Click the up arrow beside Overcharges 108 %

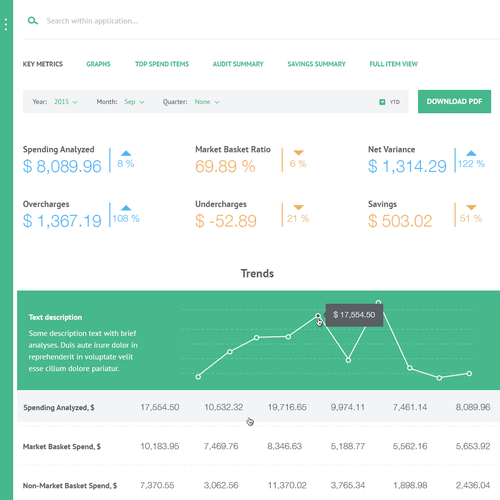coord(126,208)
